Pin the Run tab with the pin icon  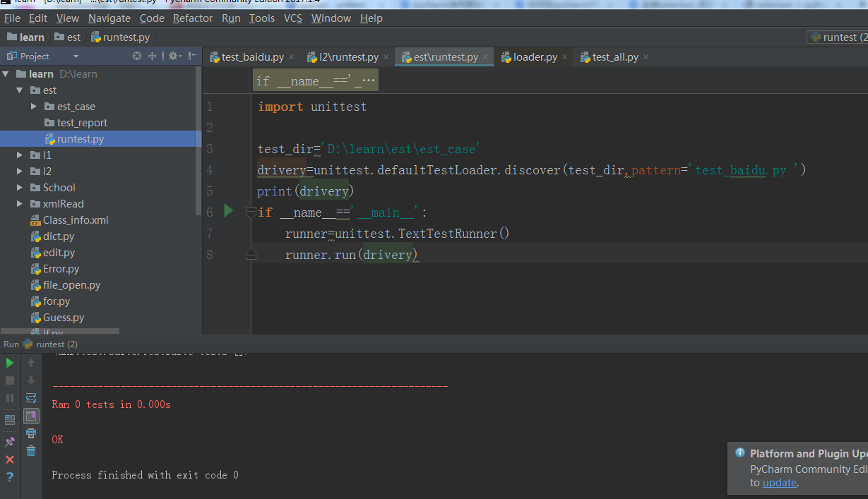point(10,442)
